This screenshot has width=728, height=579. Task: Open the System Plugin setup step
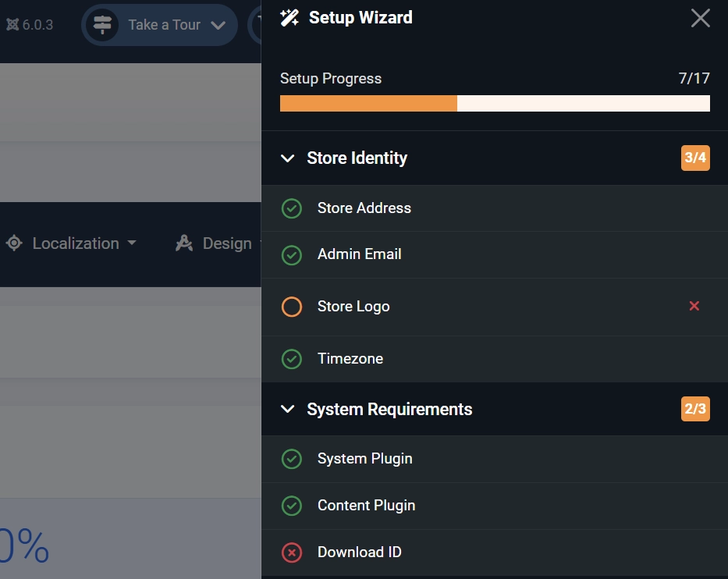[x=495, y=459]
